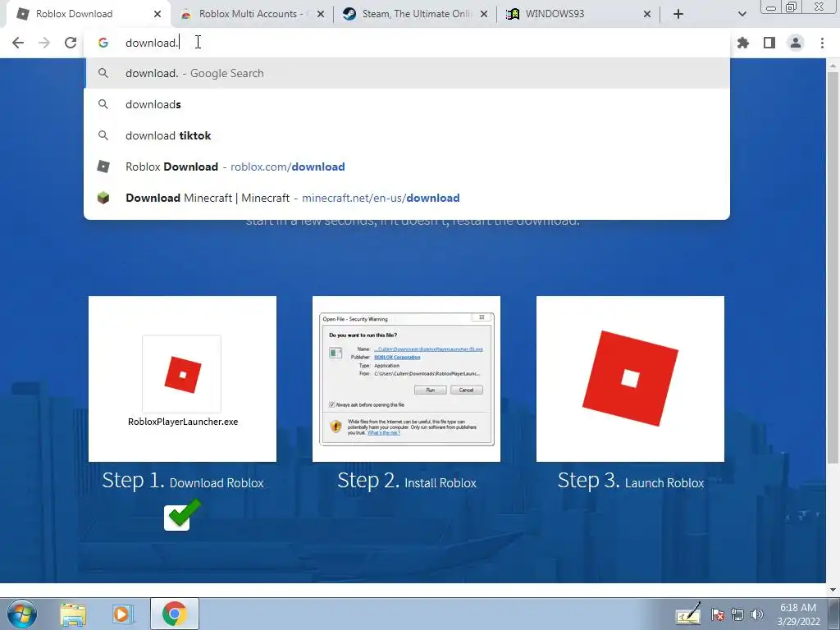Expand the tab search dropdown arrow
The height and width of the screenshot is (630, 840).
[742, 14]
